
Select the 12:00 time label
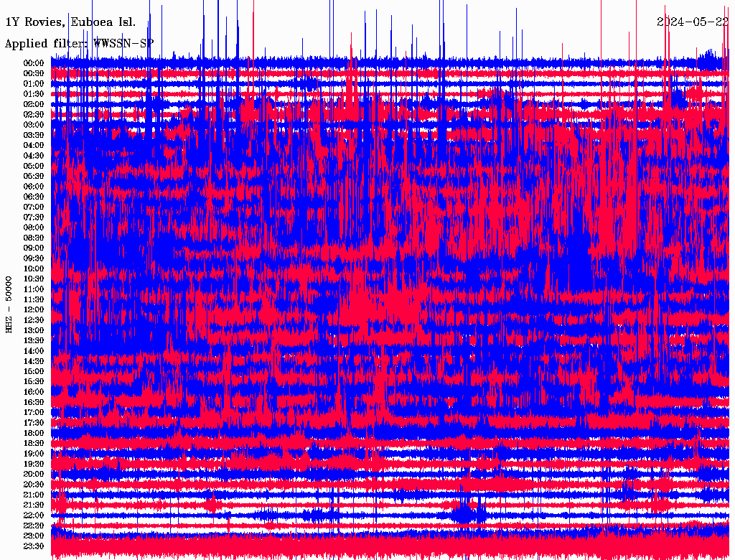(34, 310)
